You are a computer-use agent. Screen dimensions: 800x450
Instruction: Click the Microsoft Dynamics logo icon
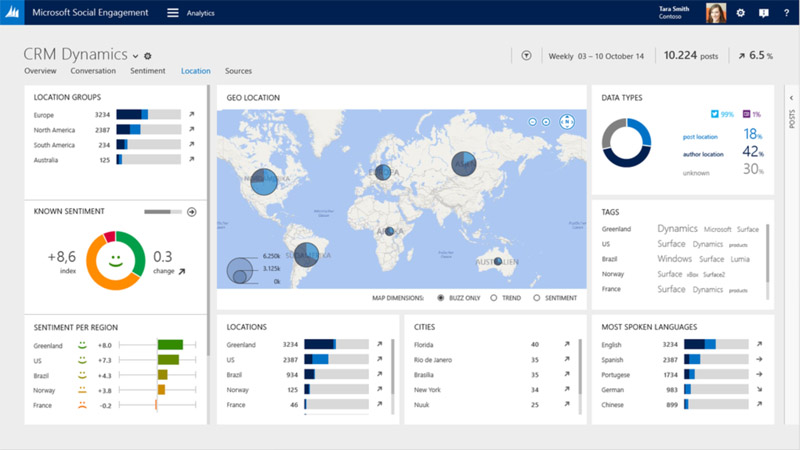12,12
